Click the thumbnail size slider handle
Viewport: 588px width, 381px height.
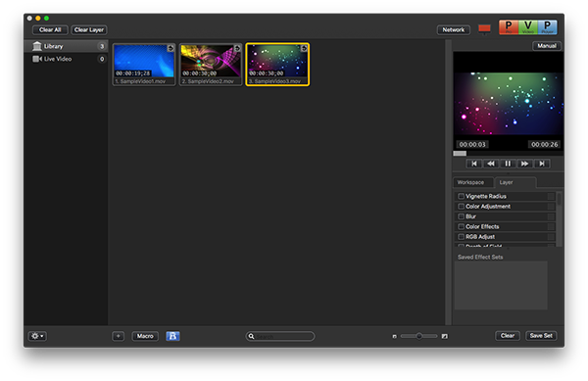pyautogui.click(x=418, y=336)
